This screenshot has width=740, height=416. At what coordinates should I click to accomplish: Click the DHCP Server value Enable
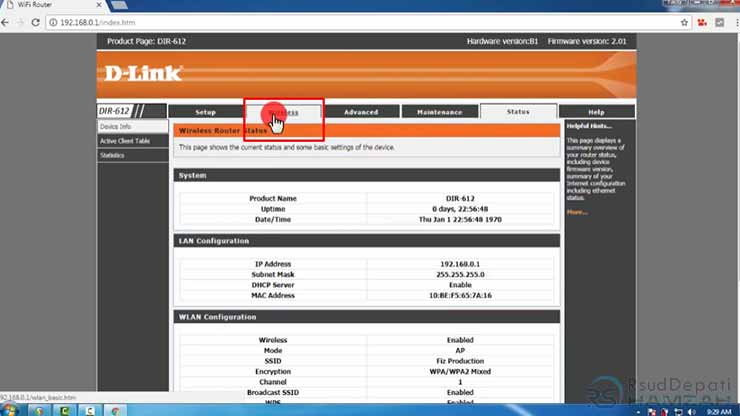pos(460,285)
